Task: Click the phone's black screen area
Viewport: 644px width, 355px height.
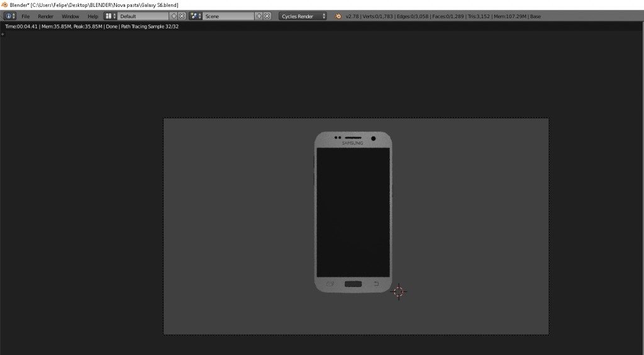Action: [x=353, y=212]
